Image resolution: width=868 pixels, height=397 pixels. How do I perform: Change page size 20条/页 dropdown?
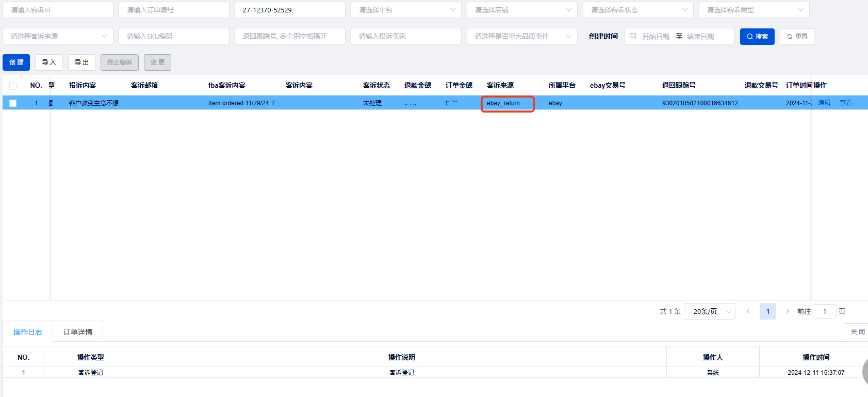710,311
